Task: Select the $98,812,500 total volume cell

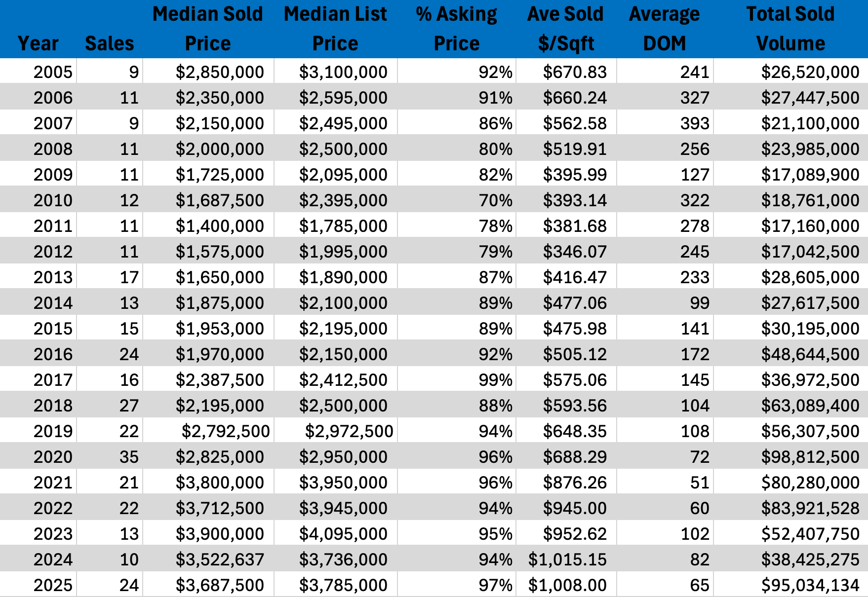Action: (x=810, y=457)
